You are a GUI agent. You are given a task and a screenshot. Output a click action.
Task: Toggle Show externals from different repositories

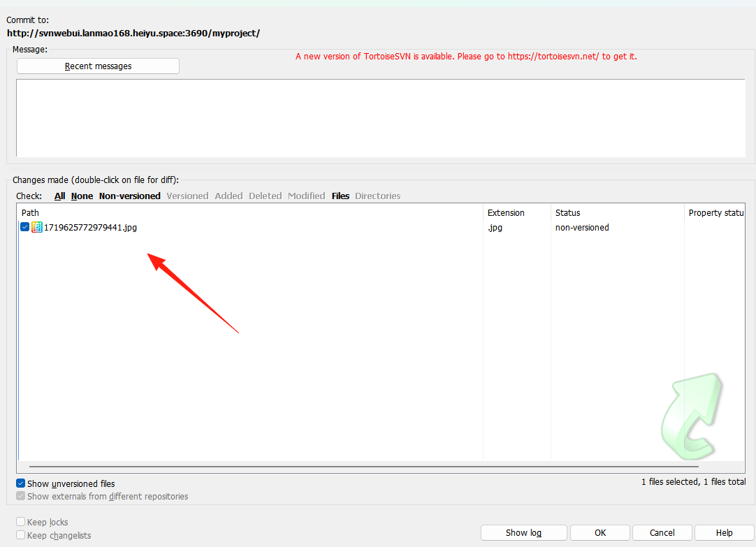pyautogui.click(x=21, y=496)
